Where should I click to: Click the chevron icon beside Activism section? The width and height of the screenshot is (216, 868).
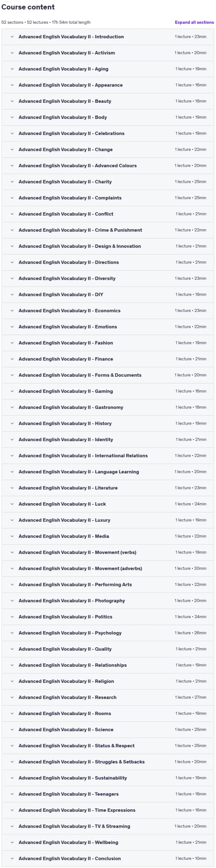click(12, 53)
